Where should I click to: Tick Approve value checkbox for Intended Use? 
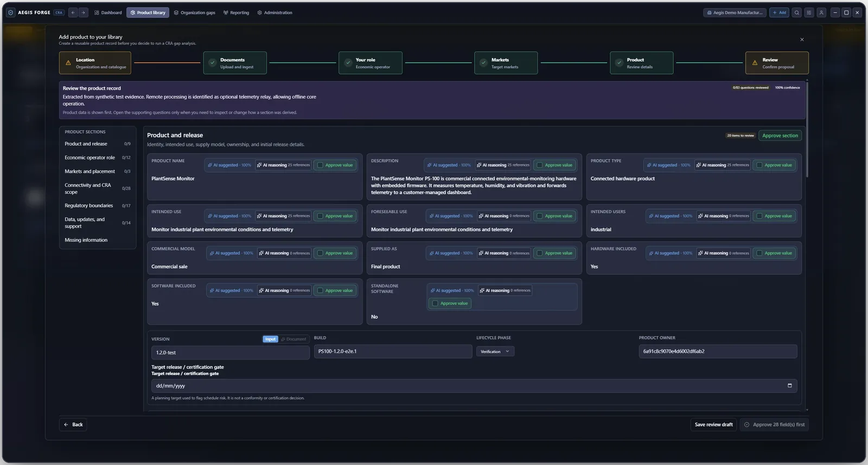(320, 216)
